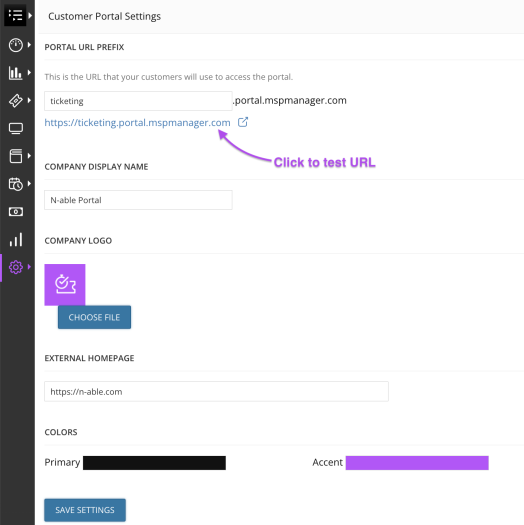The width and height of the screenshot is (524, 525).
Task: Expand arrow next to dashboard gauge icon
Action: coord(29,45)
